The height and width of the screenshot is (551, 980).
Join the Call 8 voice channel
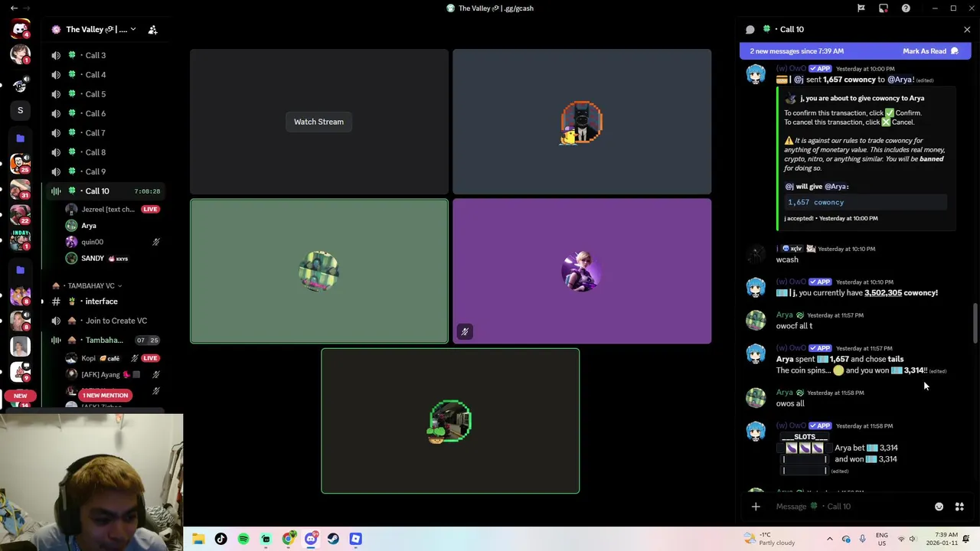pos(104,152)
